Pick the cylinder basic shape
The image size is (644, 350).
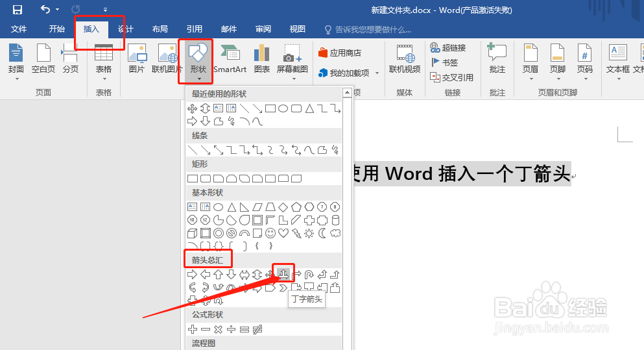click(335, 220)
